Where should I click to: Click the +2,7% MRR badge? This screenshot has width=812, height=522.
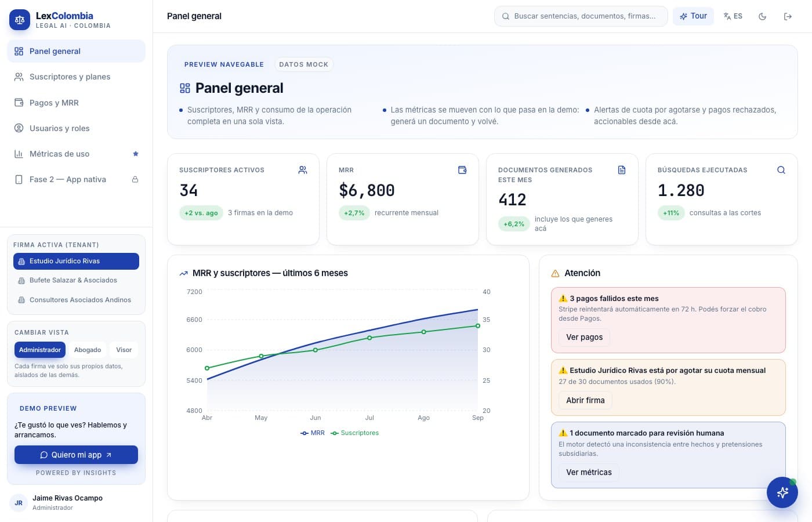[354, 213]
